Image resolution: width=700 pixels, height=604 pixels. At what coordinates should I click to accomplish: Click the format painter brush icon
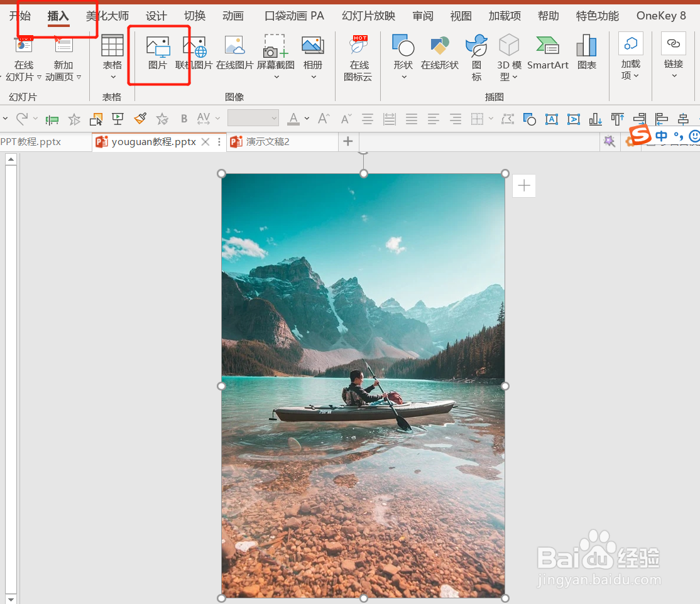140,119
